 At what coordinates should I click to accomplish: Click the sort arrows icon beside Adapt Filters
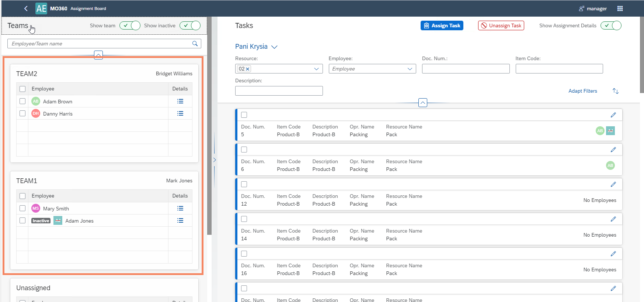pyautogui.click(x=615, y=91)
